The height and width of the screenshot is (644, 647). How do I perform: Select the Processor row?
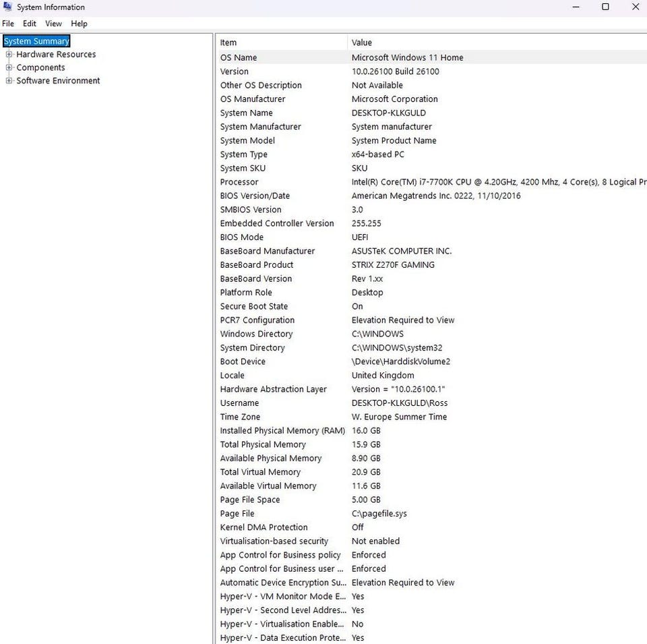[x=239, y=182]
